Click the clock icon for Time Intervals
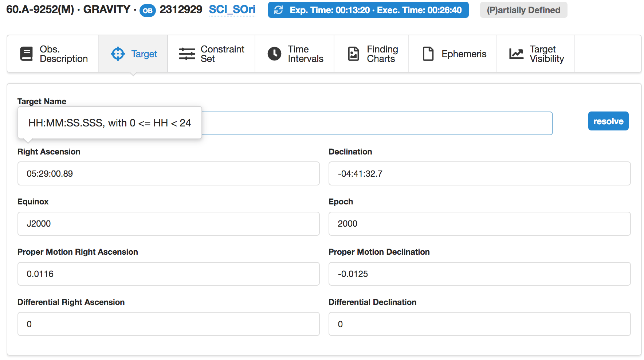This screenshot has width=644, height=360. [274, 54]
